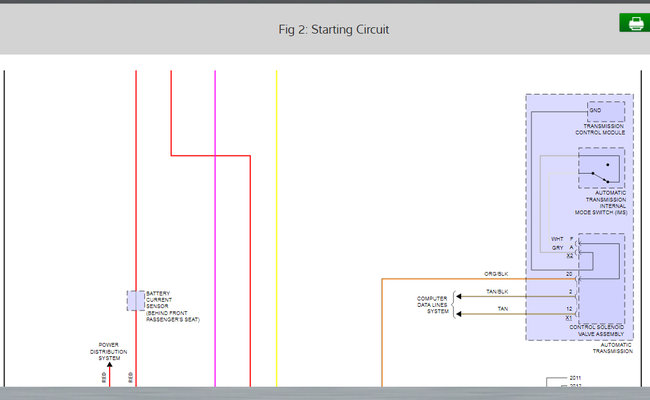
Task: Click the TAN wire label
Action: pyautogui.click(x=503, y=309)
